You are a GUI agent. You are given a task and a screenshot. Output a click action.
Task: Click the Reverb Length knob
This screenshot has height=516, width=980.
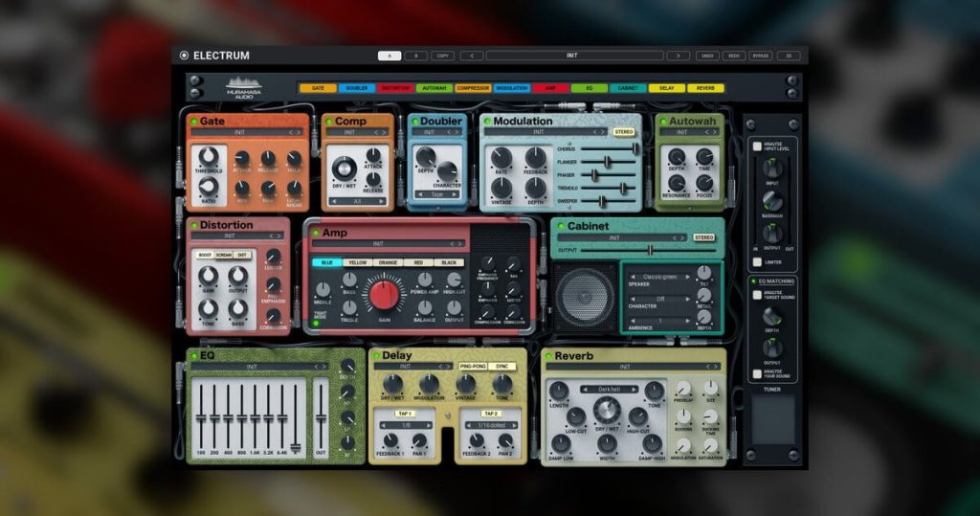pyautogui.click(x=558, y=393)
